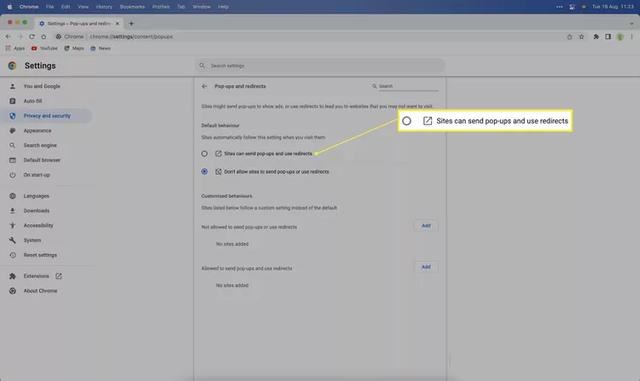Image resolution: width=640 pixels, height=381 pixels.
Task: Expand the tab search dropdown arrow
Action: 631,24
